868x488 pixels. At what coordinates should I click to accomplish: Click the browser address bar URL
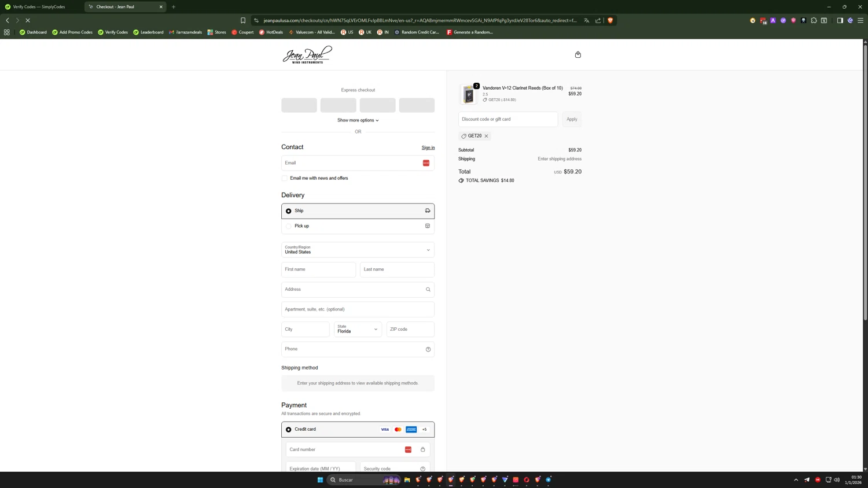pyautogui.click(x=420, y=20)
